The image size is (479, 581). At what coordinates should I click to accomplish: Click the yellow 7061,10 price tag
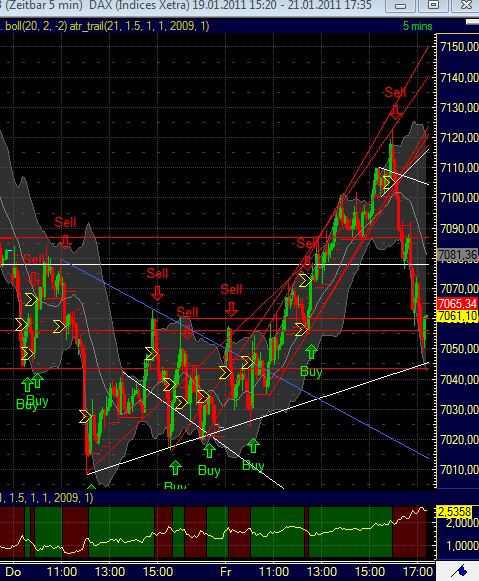(458, 316)
